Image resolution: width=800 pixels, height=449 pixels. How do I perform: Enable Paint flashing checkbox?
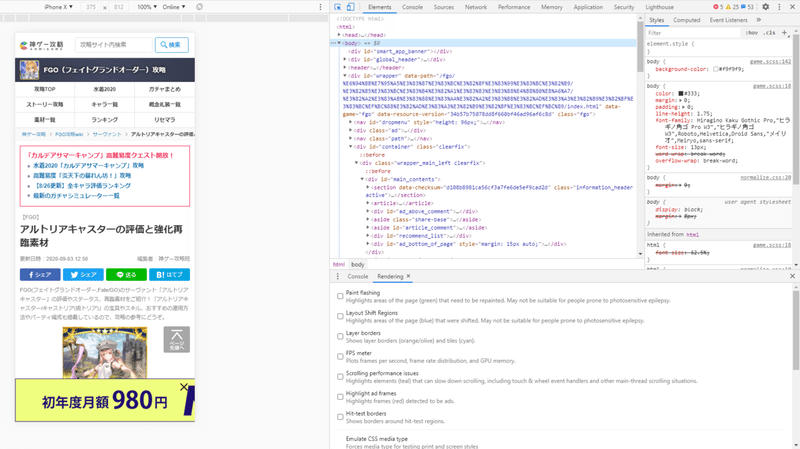[x=340, y=296]
